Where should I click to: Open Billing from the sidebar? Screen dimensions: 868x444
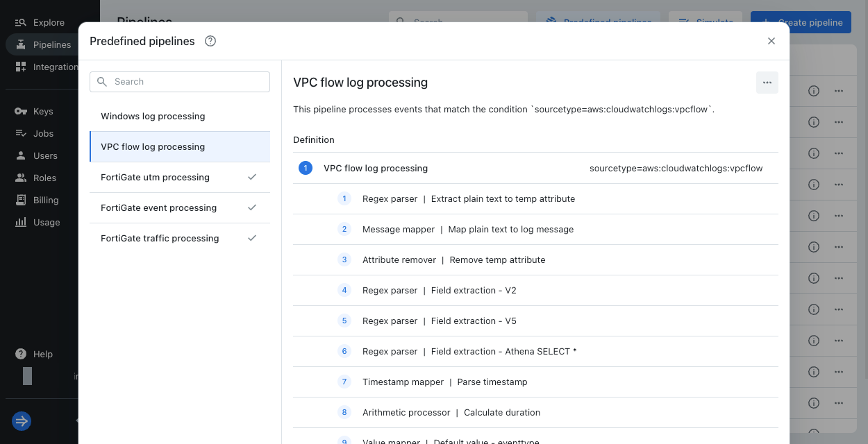click(x=21, y=200)
